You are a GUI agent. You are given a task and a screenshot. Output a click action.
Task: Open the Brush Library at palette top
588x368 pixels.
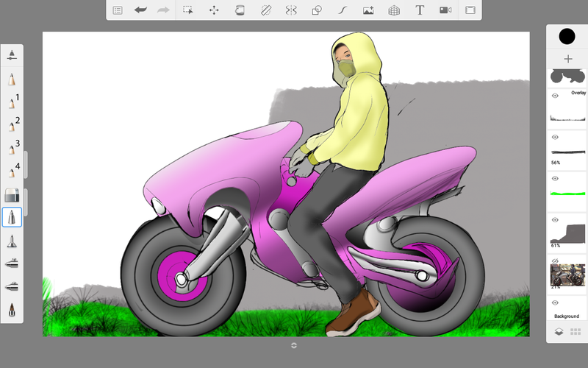click(12, 54)
